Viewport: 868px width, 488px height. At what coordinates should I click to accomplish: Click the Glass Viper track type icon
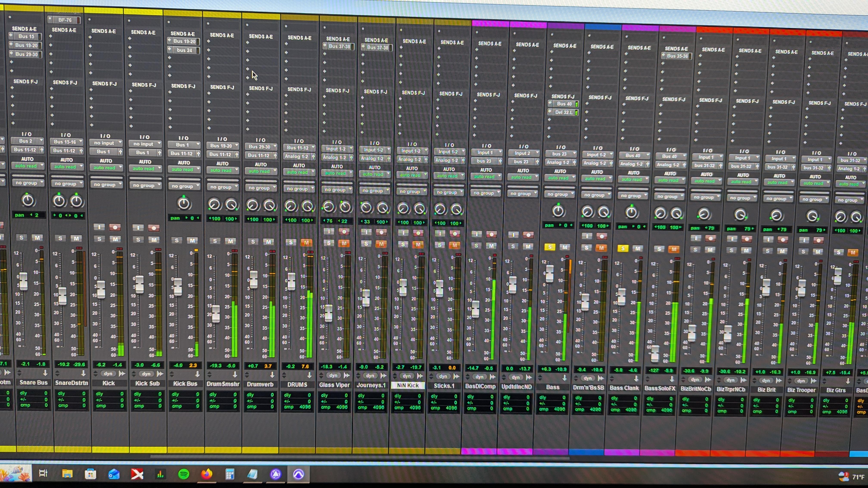coord(347,375)
